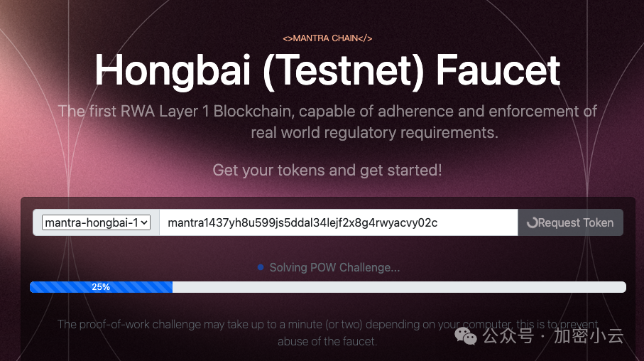Image resolution: width=644 pixels, height=361 pixels.
Task: Focus the mantra wallet address field
Action: tap(339, 222)
